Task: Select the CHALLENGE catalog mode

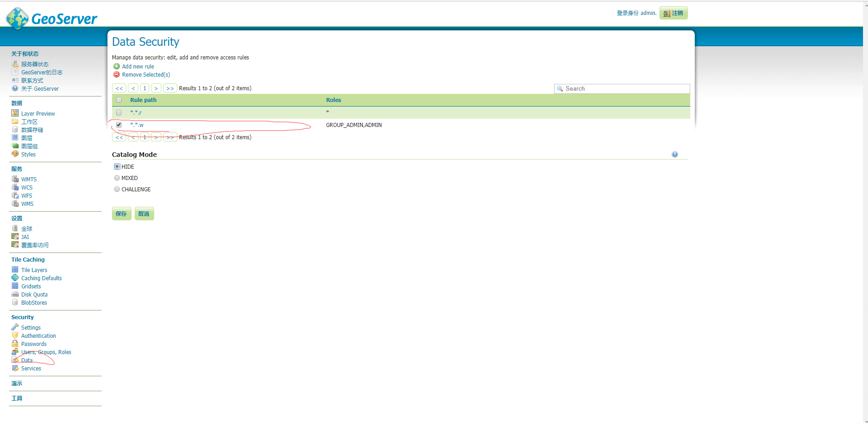Action: pyautogui.click(x=117, y=190)
